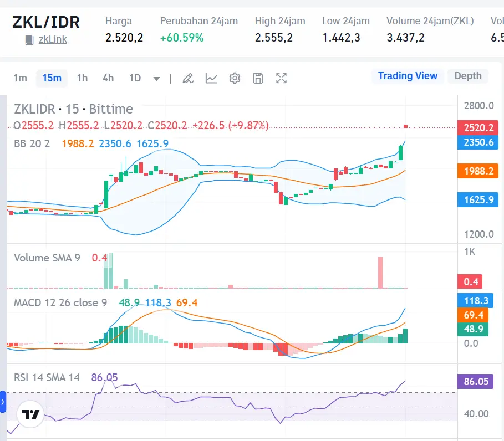Click the TradingView logo in bottom-left corner

(x=29, y=413)
